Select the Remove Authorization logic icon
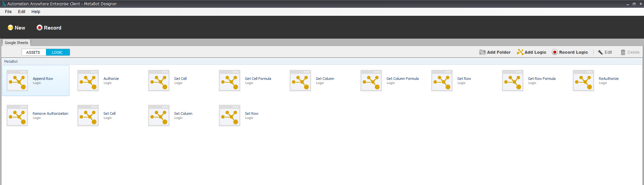This screenshot has width=644, height=185. (x=17, y=115)
